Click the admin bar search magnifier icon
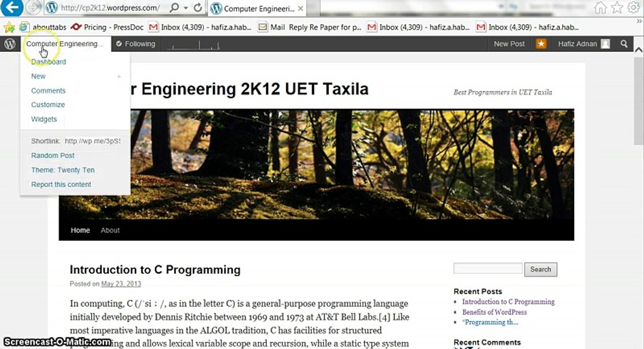 pyautogui.click(x=624, y=44)
